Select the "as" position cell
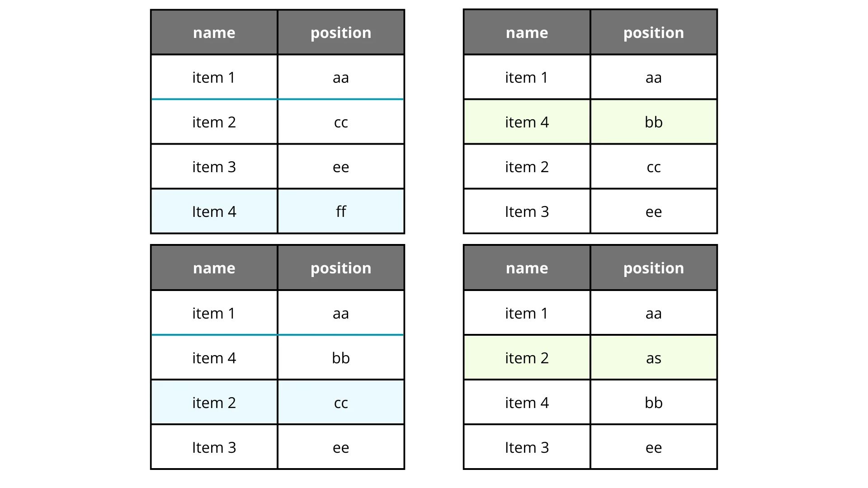The width and height of the screenshot is (868, 488). pyautogui.click(x=653, y=358)
